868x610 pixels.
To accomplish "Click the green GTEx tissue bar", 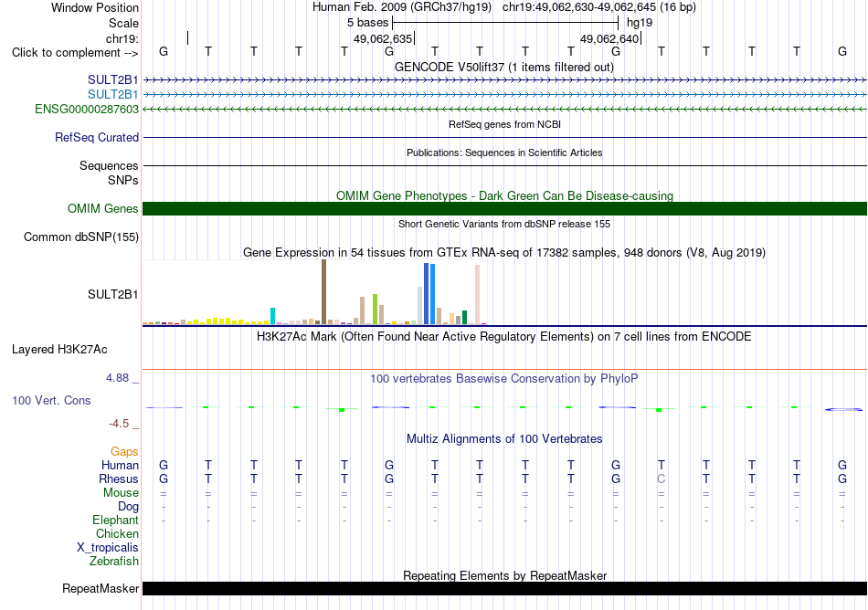I will 464,318.
